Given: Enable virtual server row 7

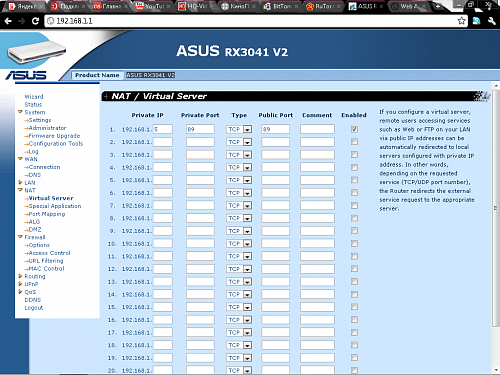Looking at the screenshot, I should (354, 205).
